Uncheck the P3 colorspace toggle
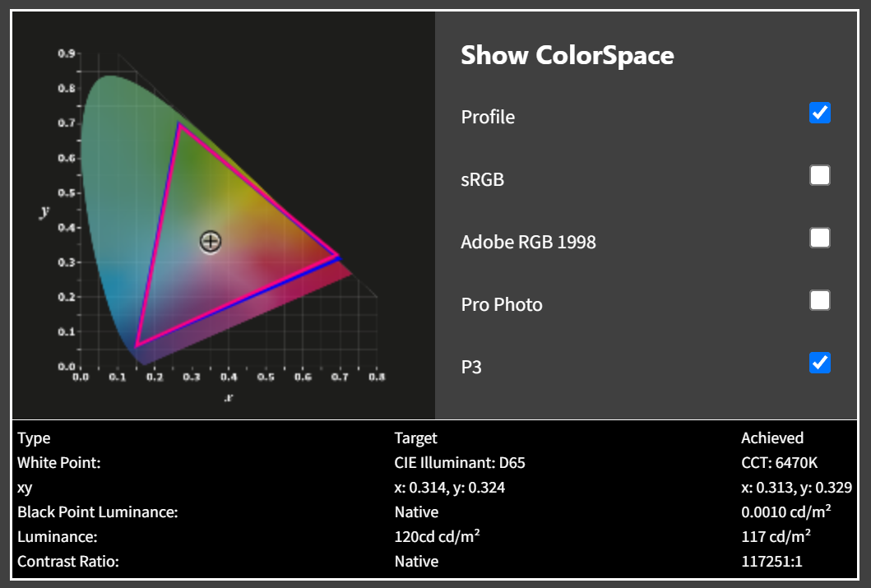Image resolution: width=871 pixels, height=588 pixels. (x=819, y=363)
